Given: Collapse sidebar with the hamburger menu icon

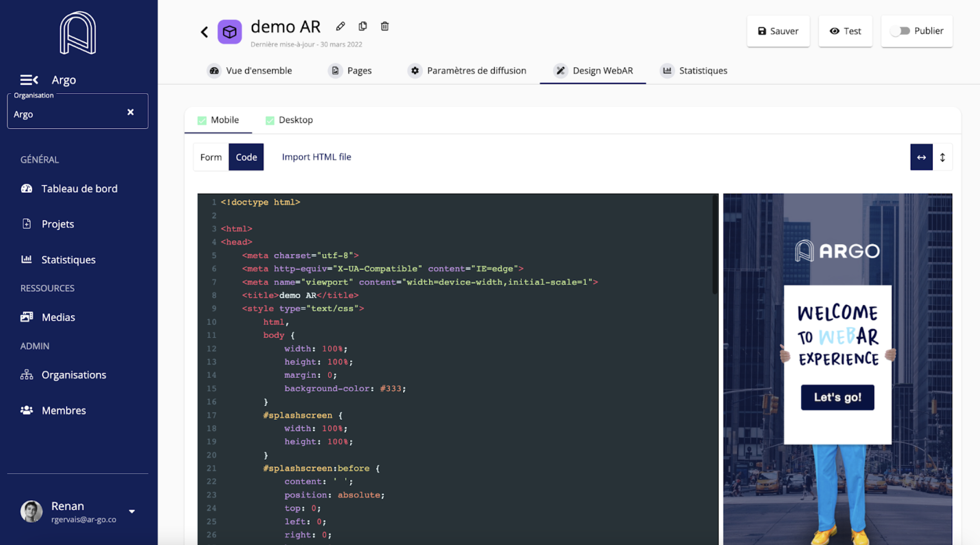Looking at the screenshot, I should tap(29, 79).
